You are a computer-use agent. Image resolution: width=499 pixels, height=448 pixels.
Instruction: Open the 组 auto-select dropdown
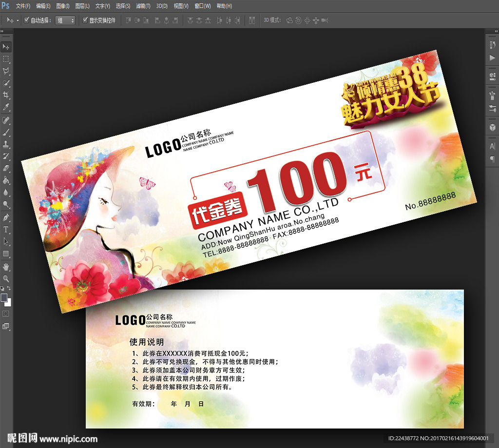pyautogui.click(x=65, y=20)
